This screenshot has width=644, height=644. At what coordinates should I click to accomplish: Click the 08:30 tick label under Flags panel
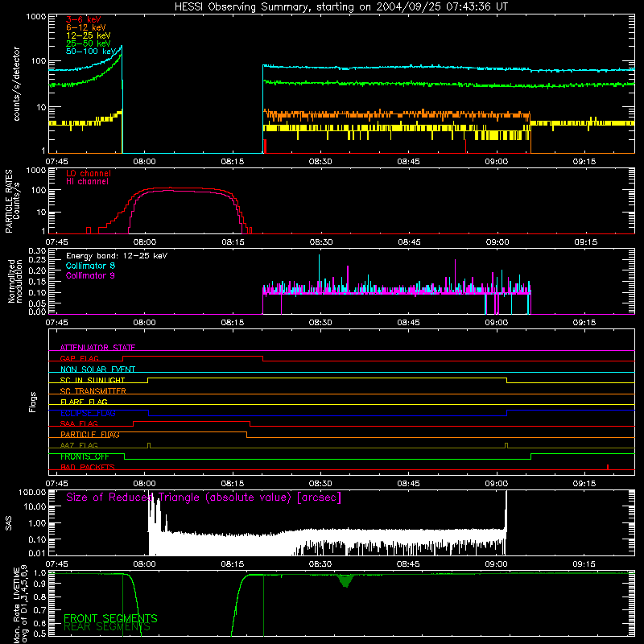tap(320, 484)
